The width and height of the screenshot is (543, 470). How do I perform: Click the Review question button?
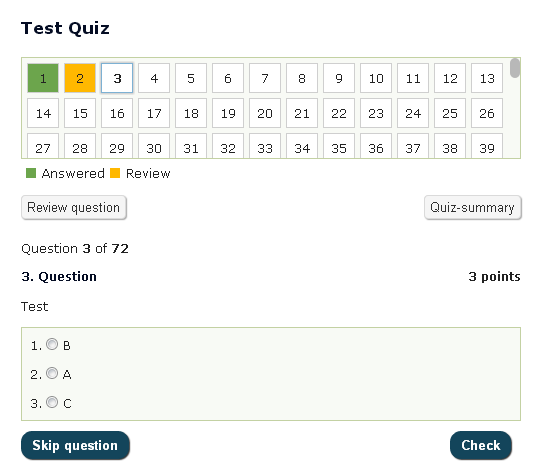[x=74, y=207]
